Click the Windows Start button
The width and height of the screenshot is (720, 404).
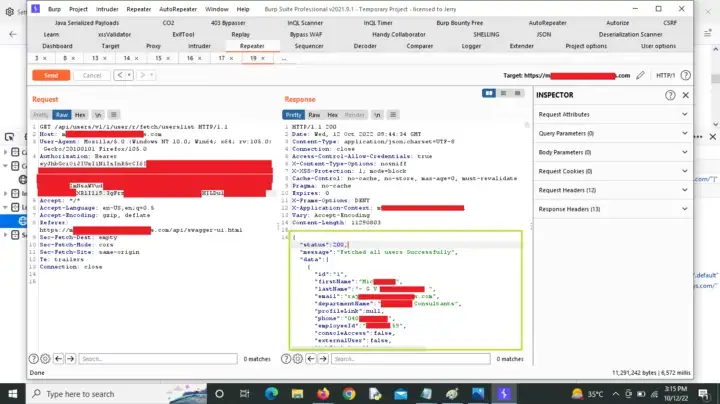click(x=13, y=393)
